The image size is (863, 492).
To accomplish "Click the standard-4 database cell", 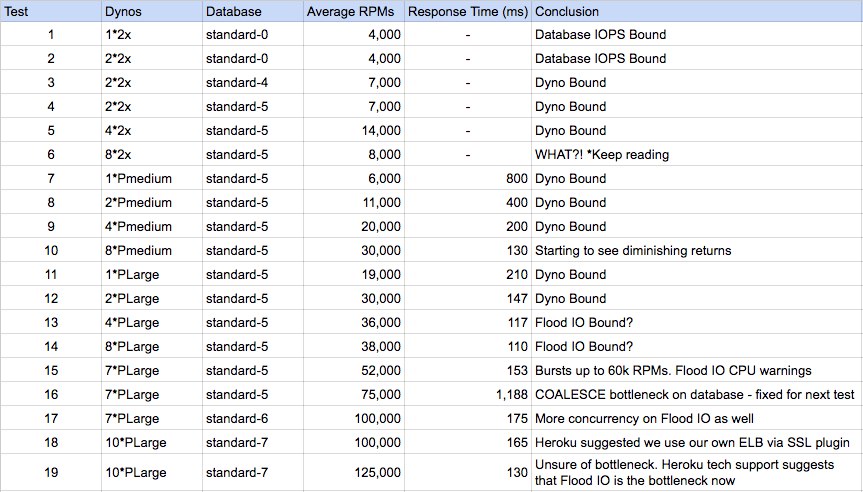I will click(x=253, y=83).
